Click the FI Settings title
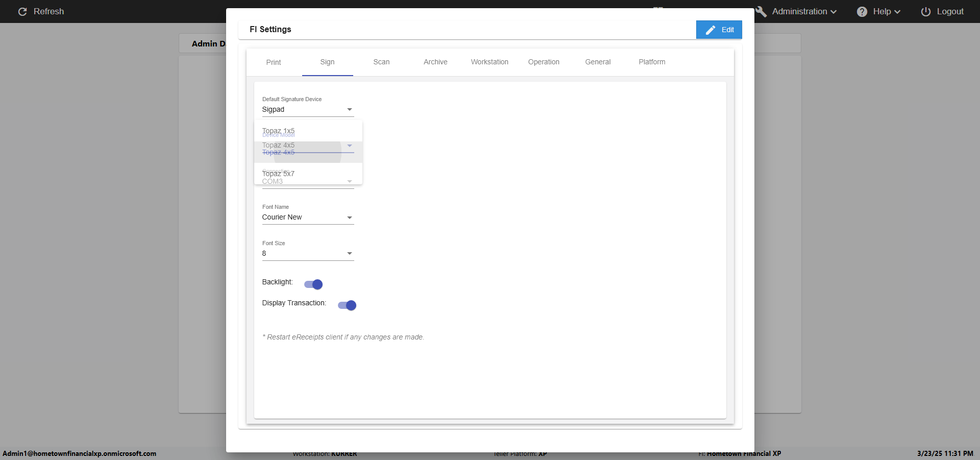Viewport: 980px width, 460px height. [271, 29]
